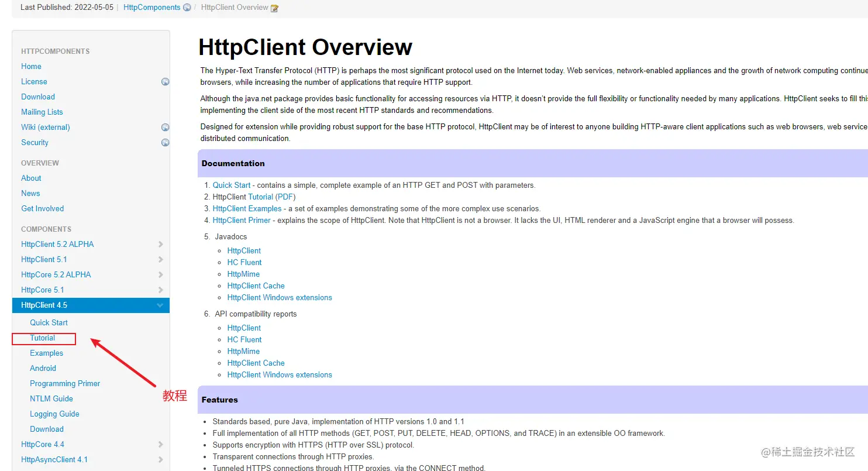Select HttpCore 5.2 ALPHA in components

(x=56, y=274)
